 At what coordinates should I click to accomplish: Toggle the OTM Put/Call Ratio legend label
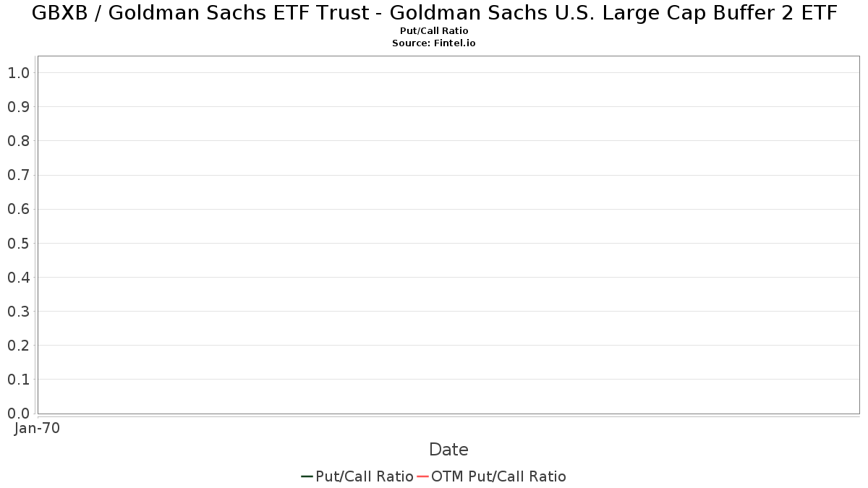click(498, 476)
